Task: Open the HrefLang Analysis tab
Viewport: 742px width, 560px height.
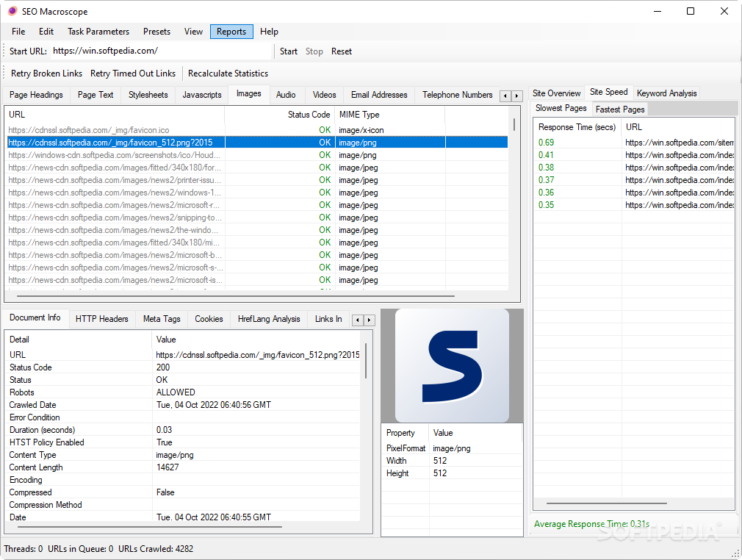Action: 269,319
